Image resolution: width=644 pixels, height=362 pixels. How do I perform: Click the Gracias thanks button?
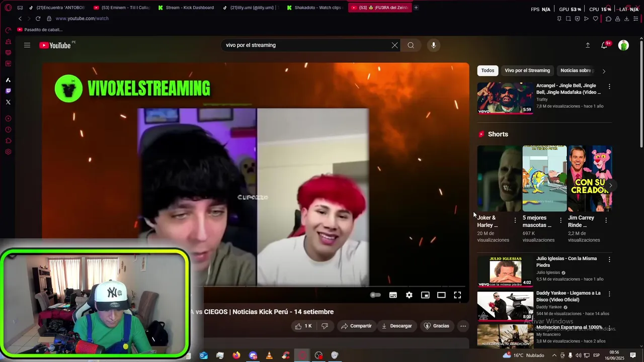click(x=436, y=326)
